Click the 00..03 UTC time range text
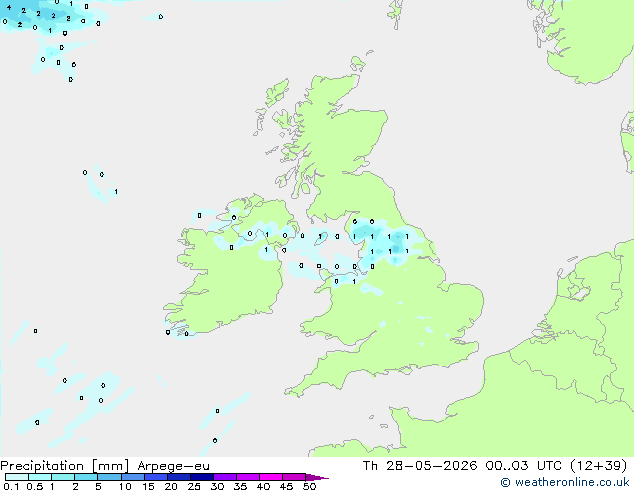The width and height of the screenshot is (634, 490). click(524, 466)
